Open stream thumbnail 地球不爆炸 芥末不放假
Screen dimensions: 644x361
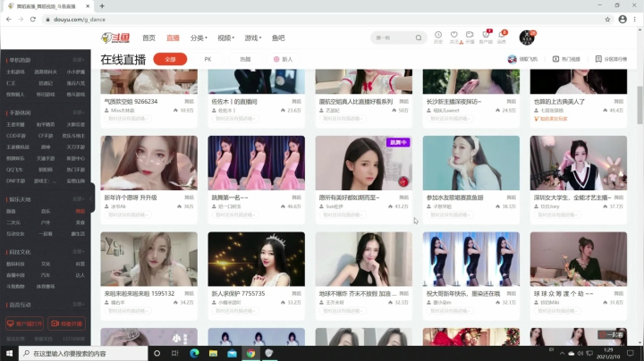(364, 259)
